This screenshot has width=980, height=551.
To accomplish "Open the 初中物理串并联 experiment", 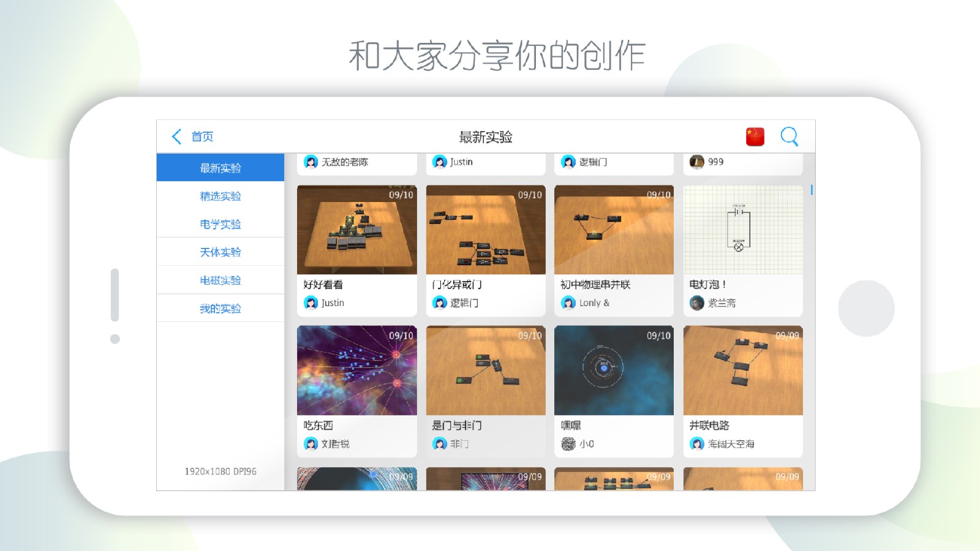I will point(614,230).
